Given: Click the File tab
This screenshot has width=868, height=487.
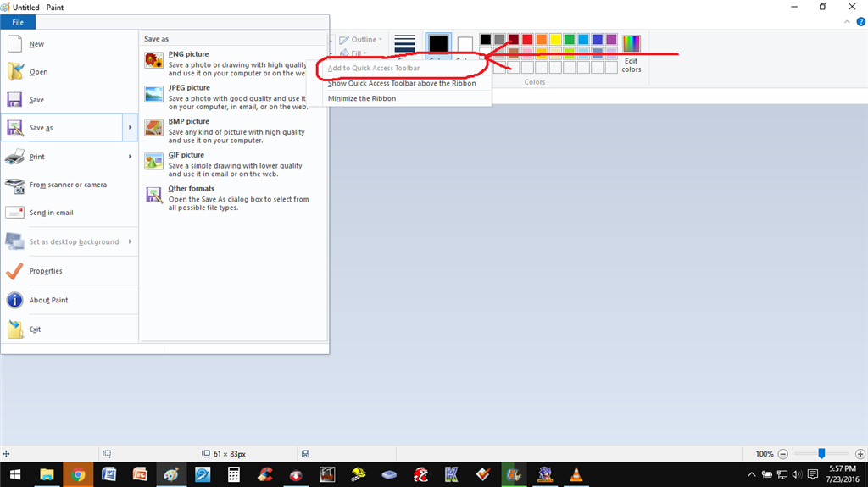Looking at the screenshot, I should [x=18, y=22].
